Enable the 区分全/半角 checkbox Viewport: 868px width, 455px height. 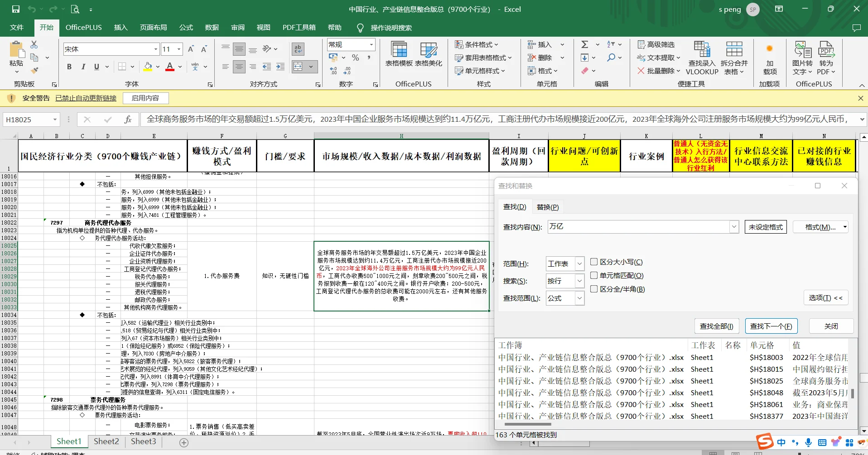point(594,289)
